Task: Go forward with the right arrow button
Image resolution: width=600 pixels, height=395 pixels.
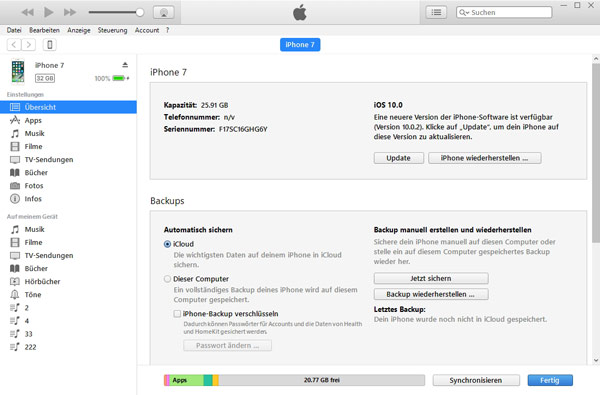Action: [29, 45]
